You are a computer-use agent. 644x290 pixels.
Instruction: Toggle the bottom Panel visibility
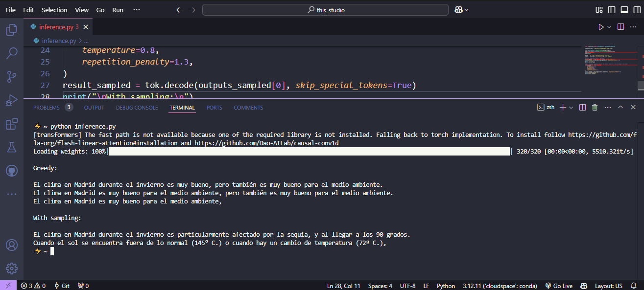click(x=624, y=10)
